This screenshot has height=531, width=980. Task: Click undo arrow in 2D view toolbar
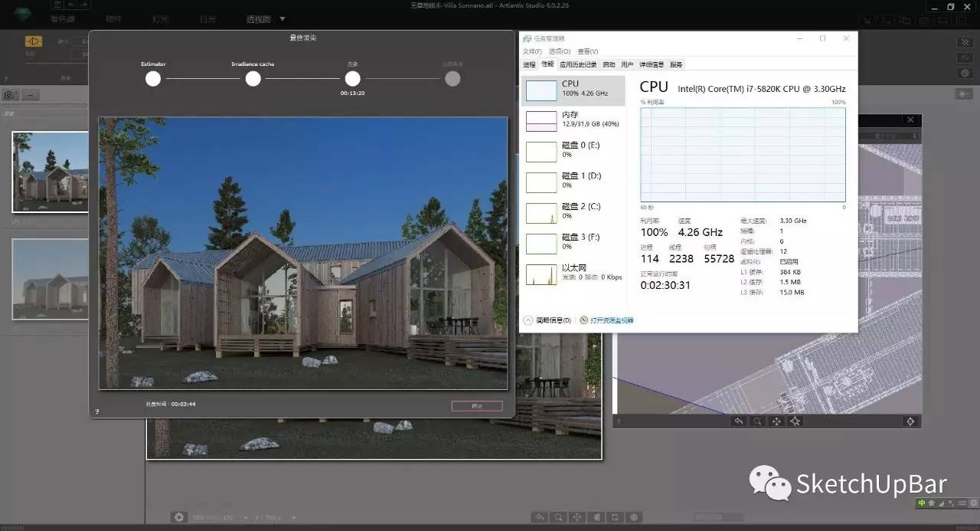point(738,421)
